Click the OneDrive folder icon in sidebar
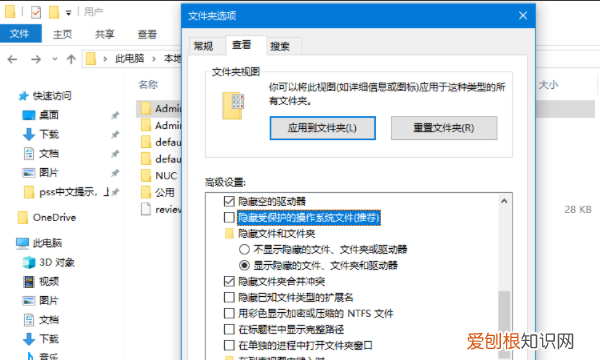The width and height of the screenshot is (600, 360). tap(23, 217)
